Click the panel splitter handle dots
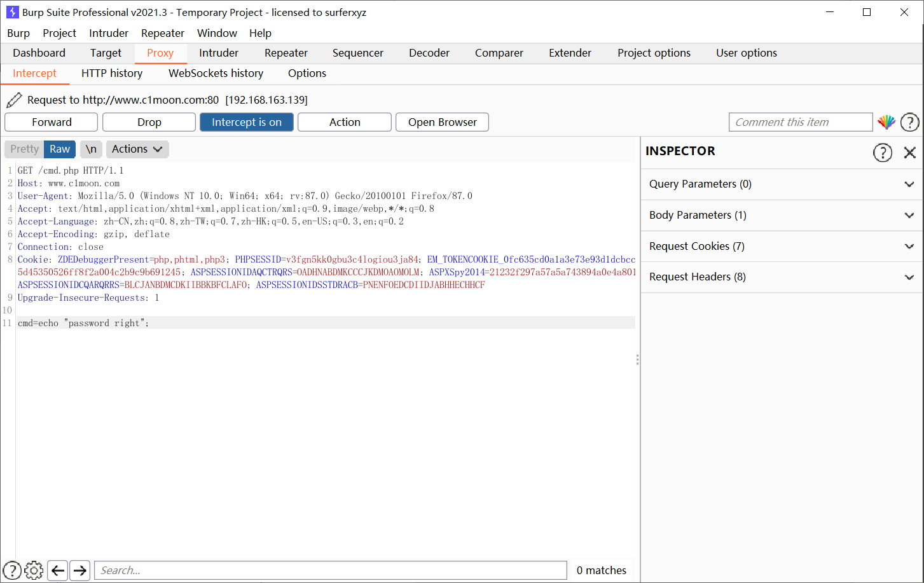Screen dimensions: 924x583 [x=637, y=360]
